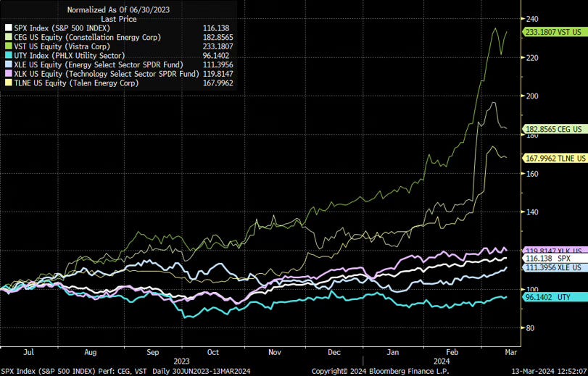The image size is (588, 376).
Task: Click the XLK last price 119.8147 in legend
Action: [218, 74]
